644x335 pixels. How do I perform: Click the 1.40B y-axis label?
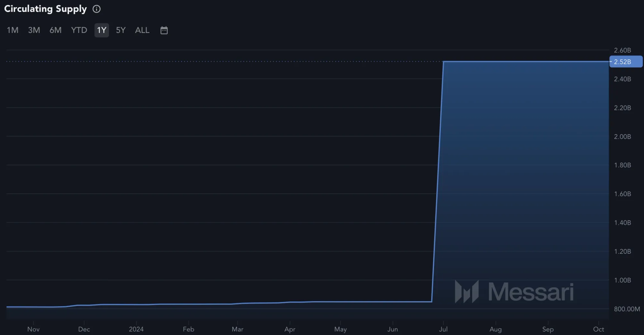coord(622,222)
